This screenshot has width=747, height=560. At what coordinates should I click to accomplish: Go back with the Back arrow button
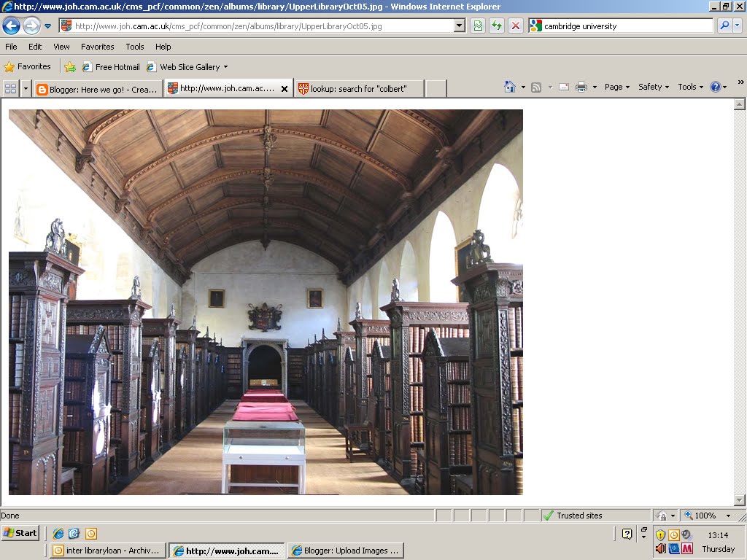click(12, 26)
